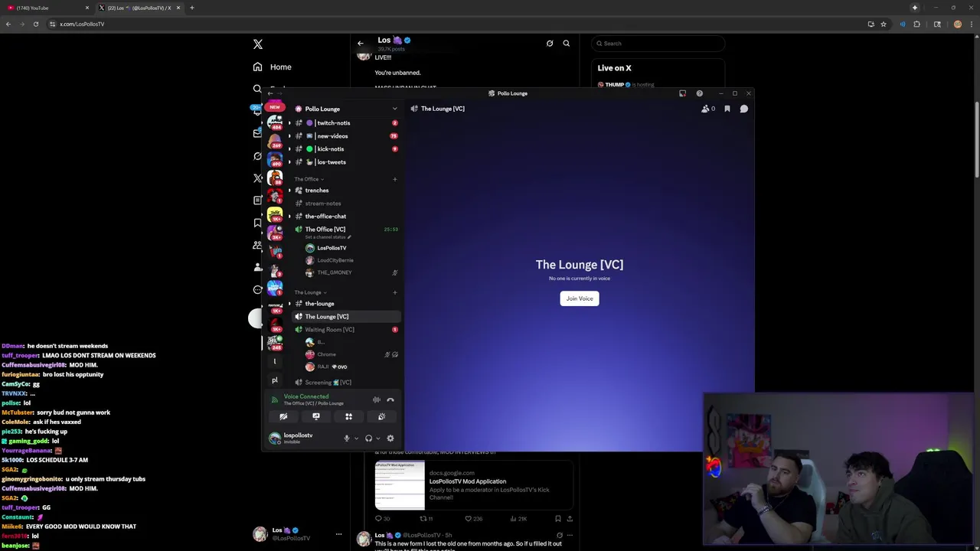Open new-videos channel
980x551 pixels.
click(x=346, y=136)
